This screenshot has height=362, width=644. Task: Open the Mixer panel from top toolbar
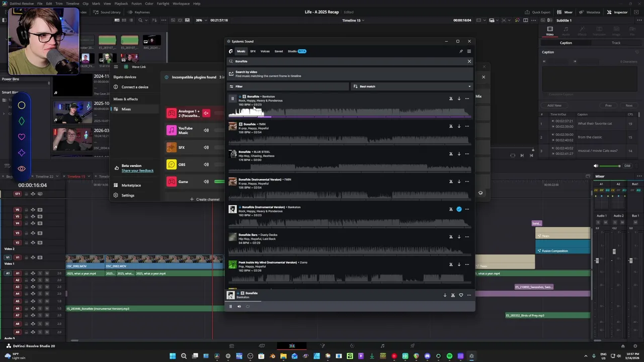coord(565,12)
